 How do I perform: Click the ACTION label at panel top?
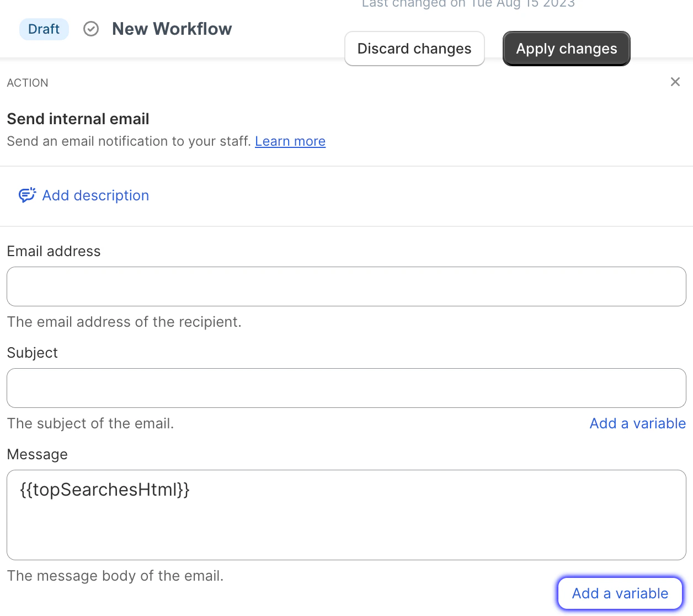(28, 83)
